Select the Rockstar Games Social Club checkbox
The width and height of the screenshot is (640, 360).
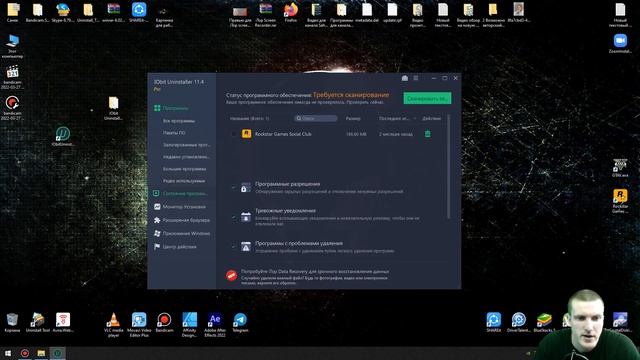[x=234, y=134]
